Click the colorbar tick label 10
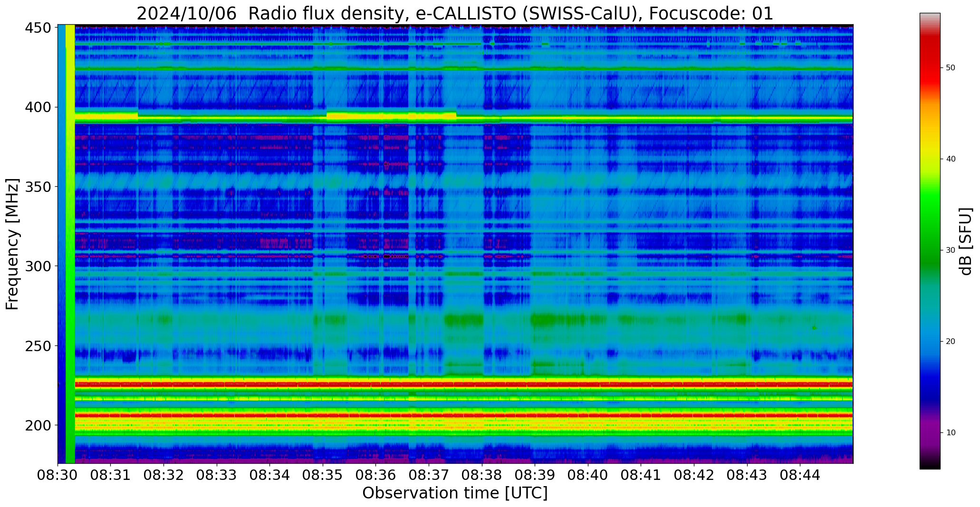Viewport: 980px width, 507px height. tap(951, 433)
